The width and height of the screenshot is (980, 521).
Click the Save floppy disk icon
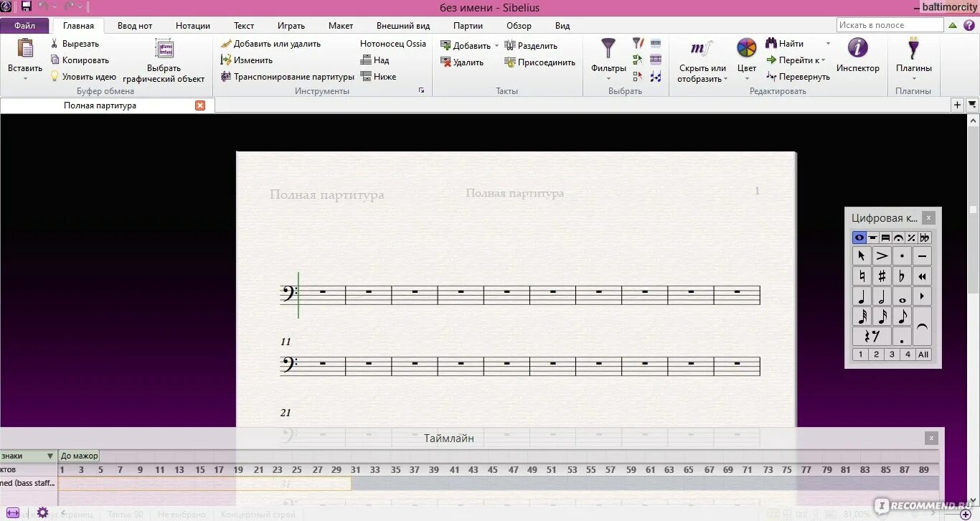pyautogui.click(x=27, y=7)
